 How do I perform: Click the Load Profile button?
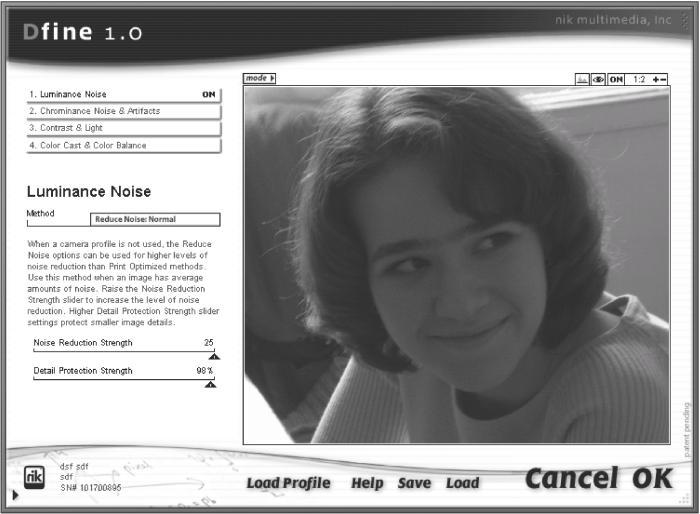coord(288,483)
